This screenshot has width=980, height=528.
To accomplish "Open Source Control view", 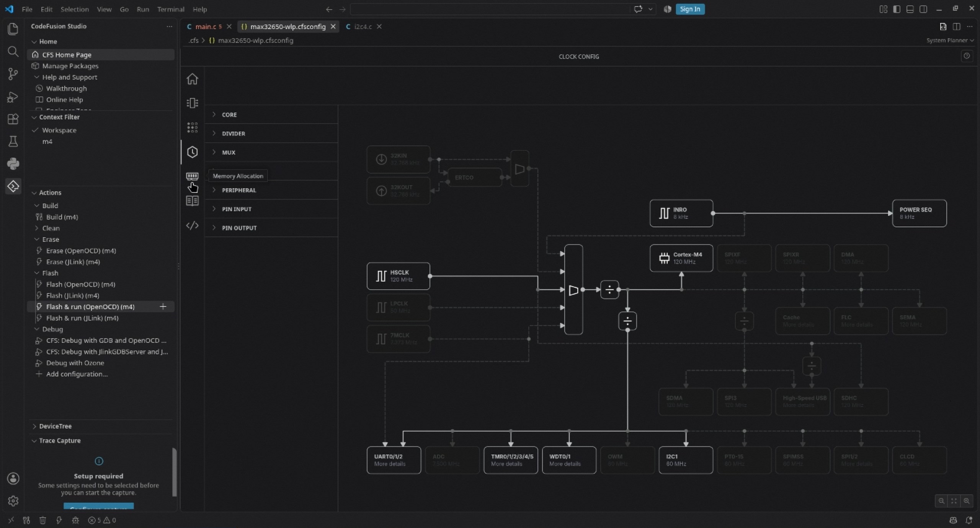I will click(x=13, y=74).
